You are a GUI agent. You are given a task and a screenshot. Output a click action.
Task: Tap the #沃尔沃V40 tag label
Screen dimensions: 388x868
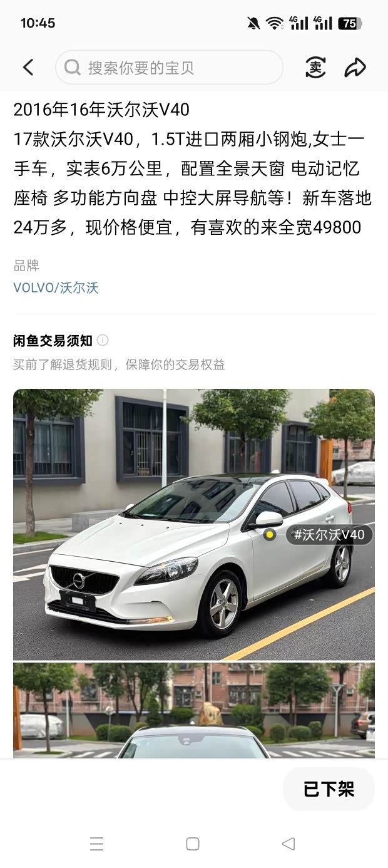point(329,534)
